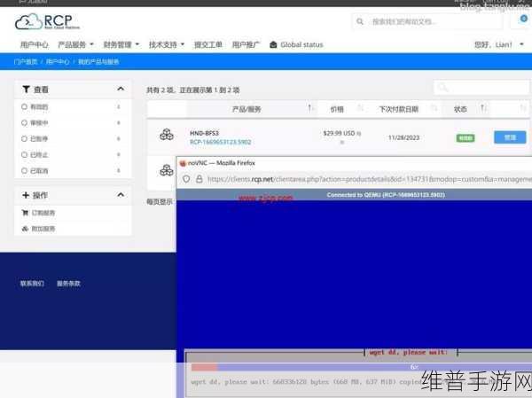Viewport: 532px width, 398px height.
Task: Click the table filter search box
Action: pos(481,88)
